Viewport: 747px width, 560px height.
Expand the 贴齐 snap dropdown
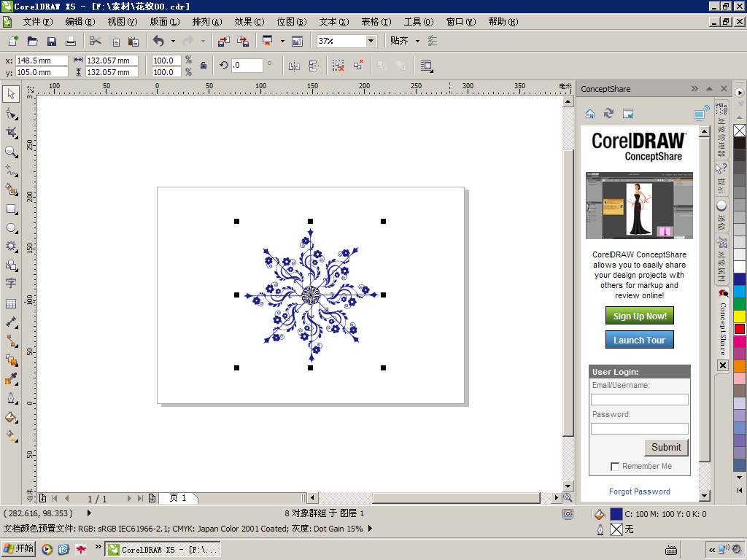(418, 41)
